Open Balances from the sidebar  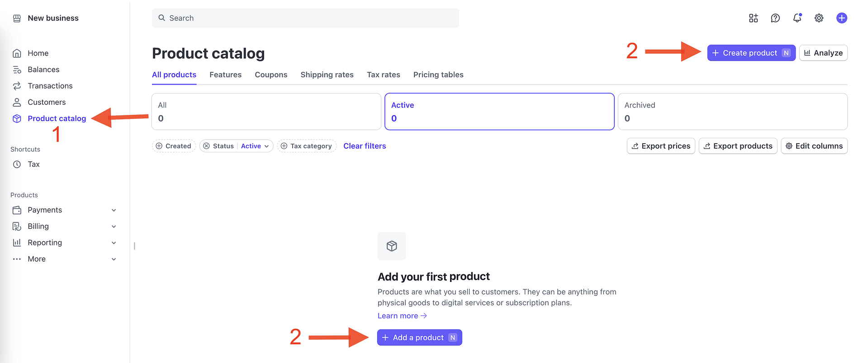43,70
